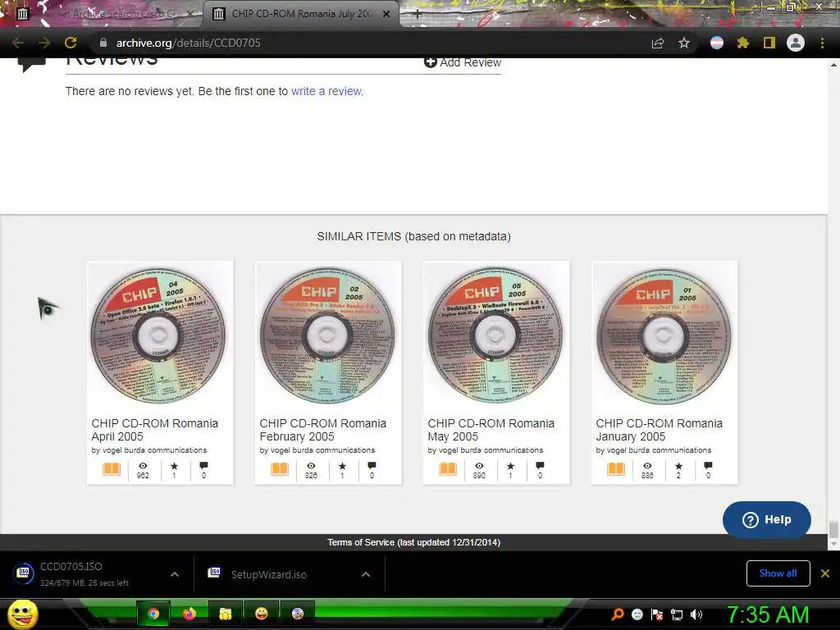Open January 2005 CD thumbnail
Screen dimensions: 840x630
pyautogui.click(x=664, y=336)
